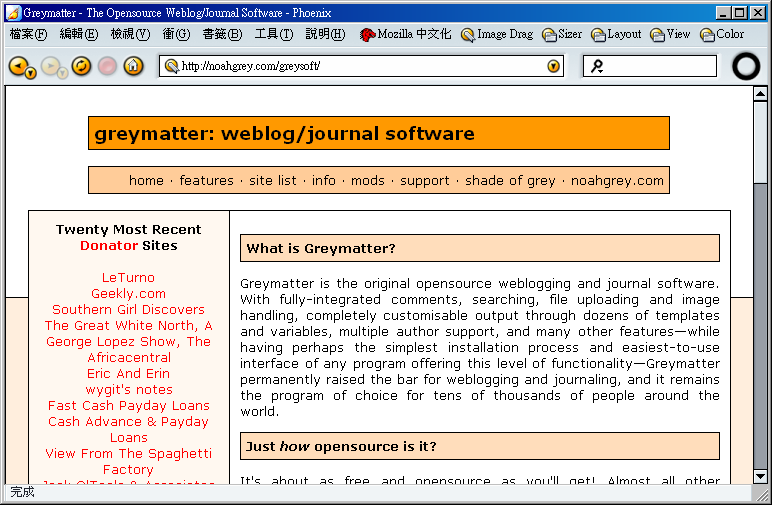Open the address bar history dropdown
The image size is (772, 505).
553,66
